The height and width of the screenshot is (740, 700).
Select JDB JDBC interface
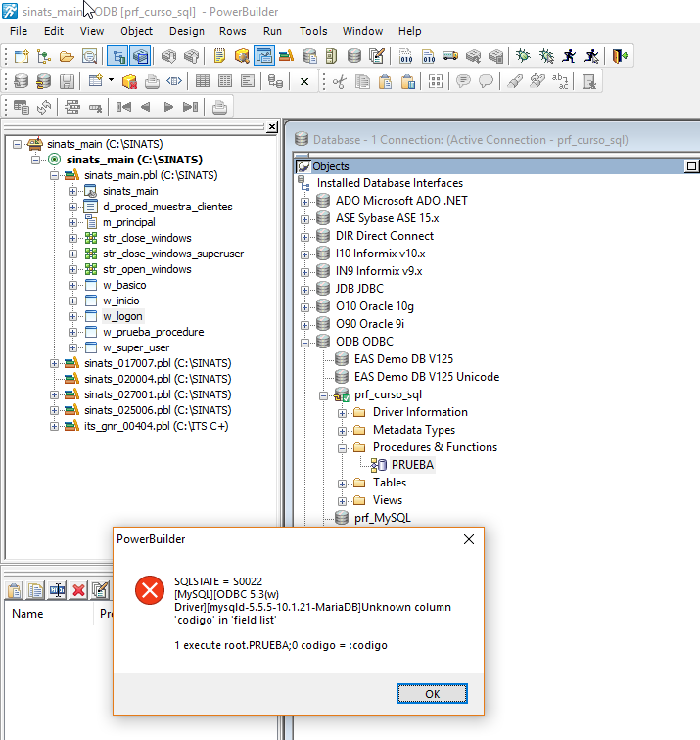click(359, 289)
